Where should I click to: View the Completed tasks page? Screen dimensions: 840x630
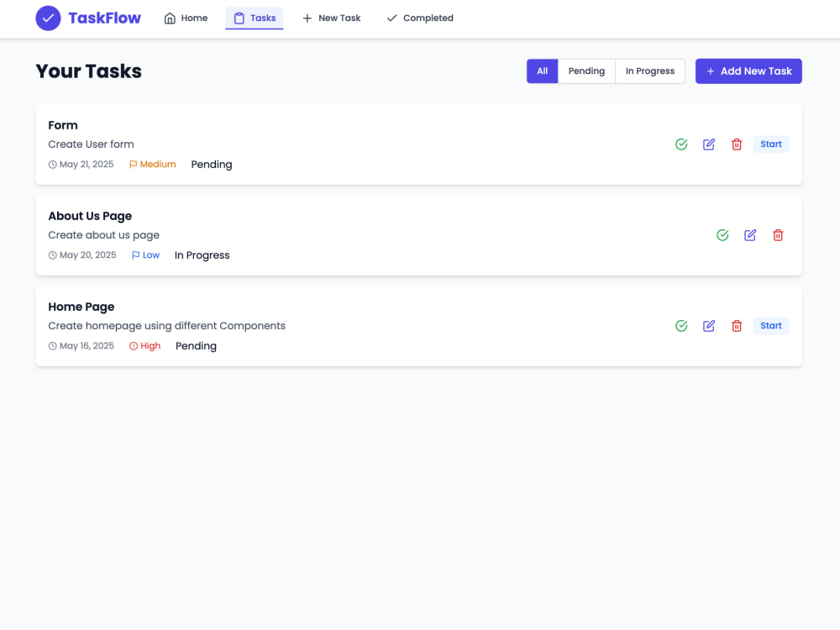(x=420, y=18)
